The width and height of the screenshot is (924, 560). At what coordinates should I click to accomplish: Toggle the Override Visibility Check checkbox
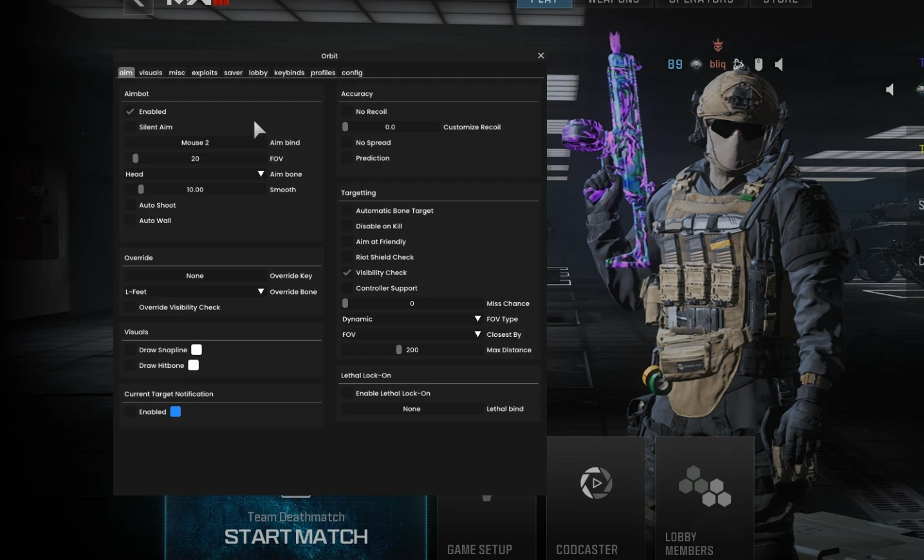point(131,307)
